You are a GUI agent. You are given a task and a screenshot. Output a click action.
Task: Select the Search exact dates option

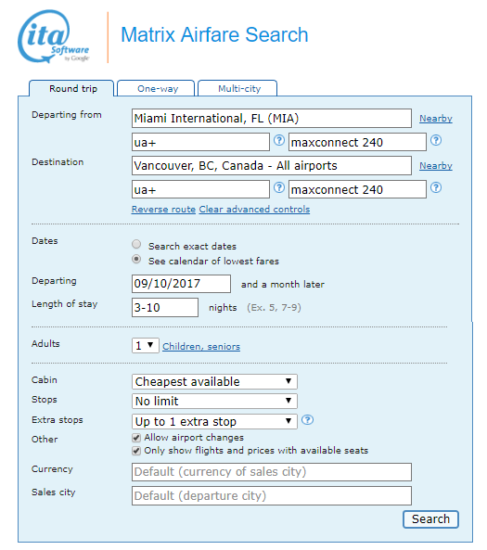(x=136, y=244)
